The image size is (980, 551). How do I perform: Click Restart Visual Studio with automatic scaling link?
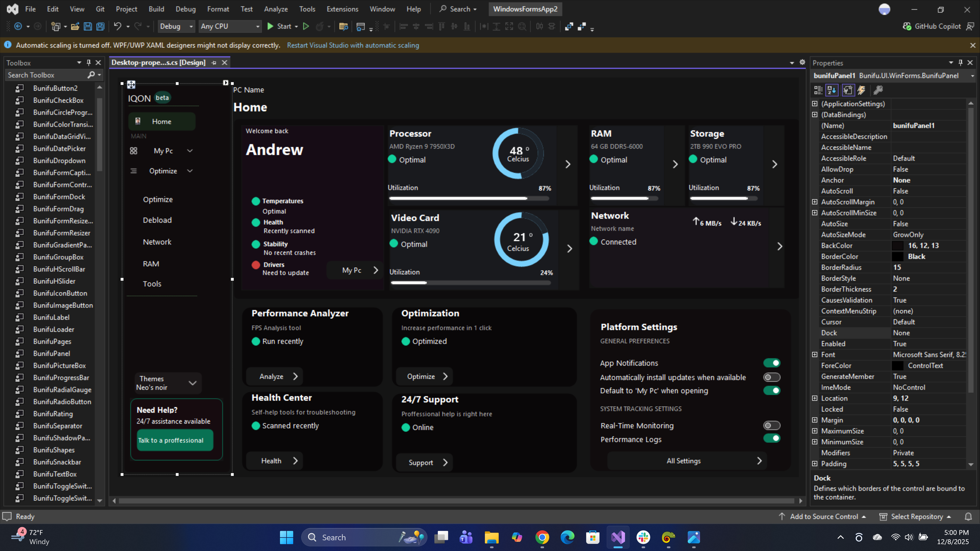(x=353, y=45)
